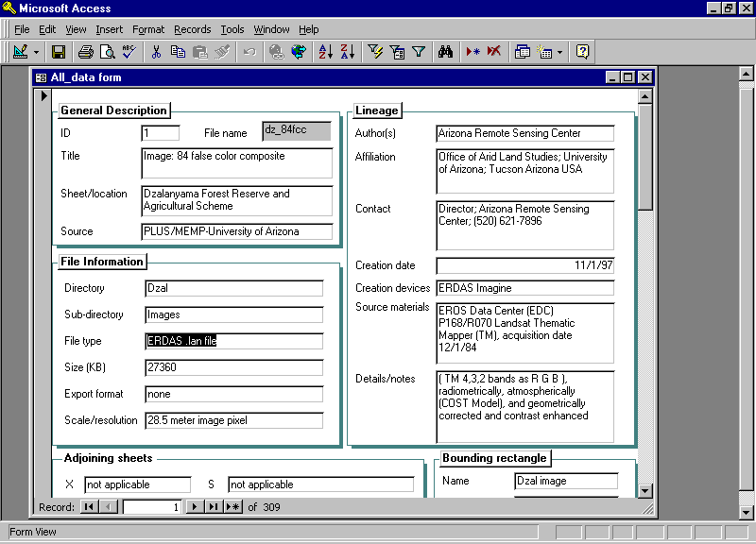The height and width of the screenshot is (544, 756).
Task: Click the Format Painter brush icon
Action: 222,52
